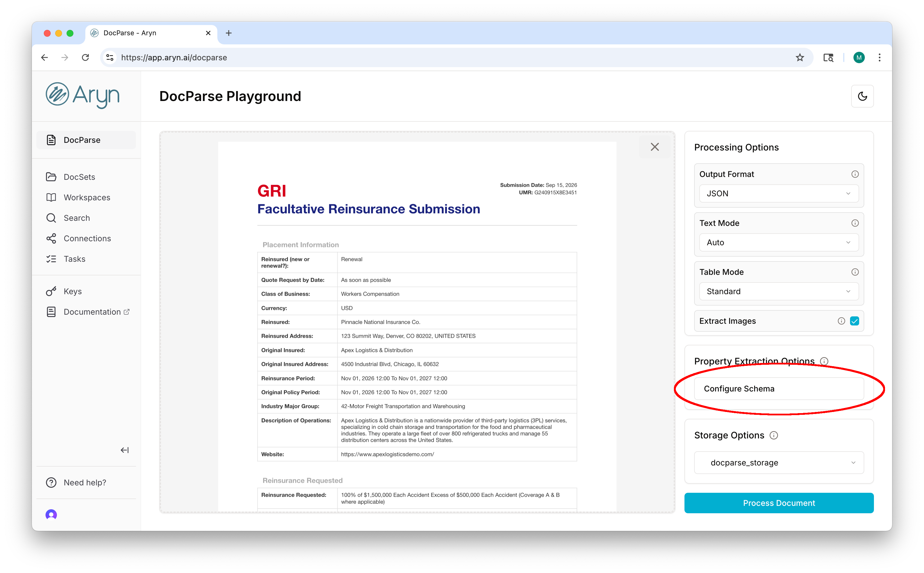Screen dimensions: 924x573
Task: Click the Aryn logo
Action: coord(82,95)
